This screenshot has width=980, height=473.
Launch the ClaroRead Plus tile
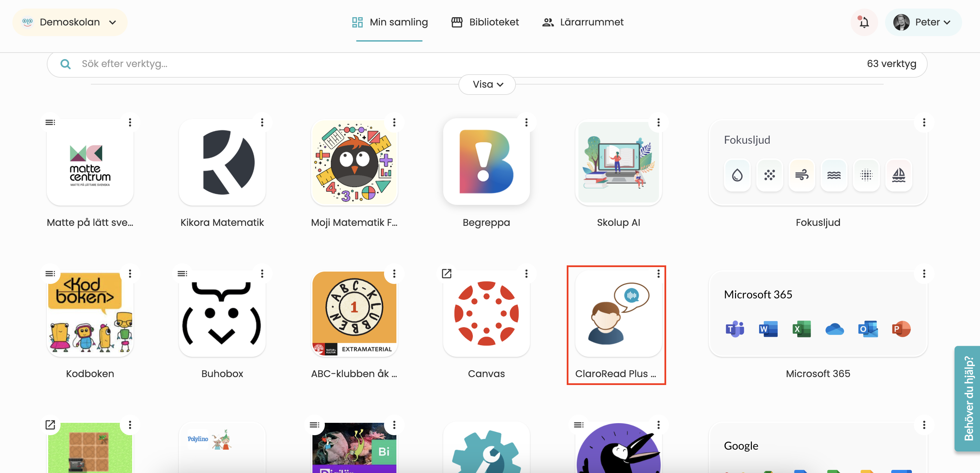click(619, 313)
